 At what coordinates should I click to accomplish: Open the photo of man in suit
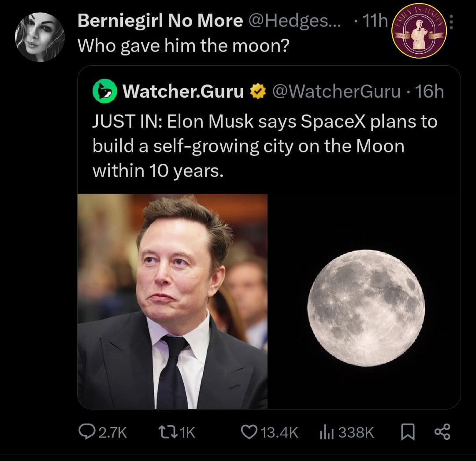click(x=172, y=301)
